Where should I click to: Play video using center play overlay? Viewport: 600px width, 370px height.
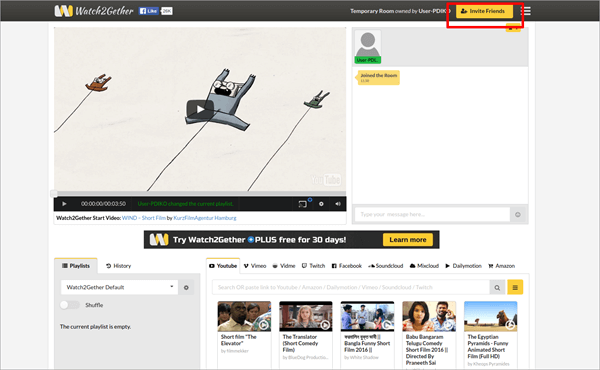(200, 109)
